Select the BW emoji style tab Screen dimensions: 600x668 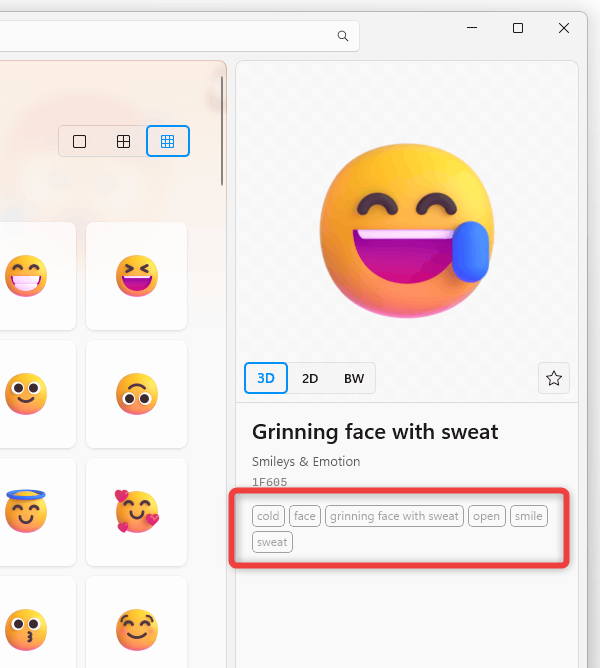click(354, 378)
